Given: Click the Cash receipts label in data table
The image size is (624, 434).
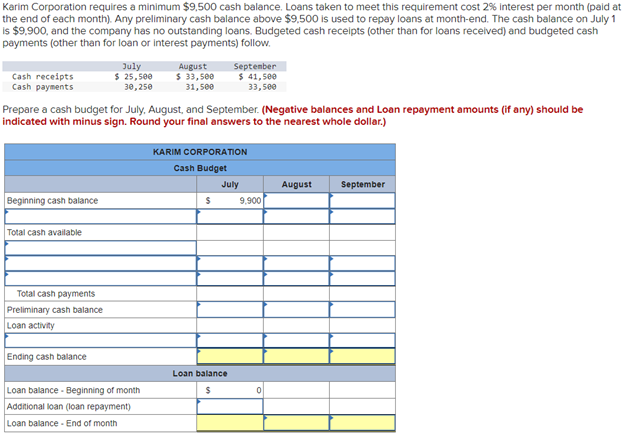Looking at the screenshot, I should 43,76.
